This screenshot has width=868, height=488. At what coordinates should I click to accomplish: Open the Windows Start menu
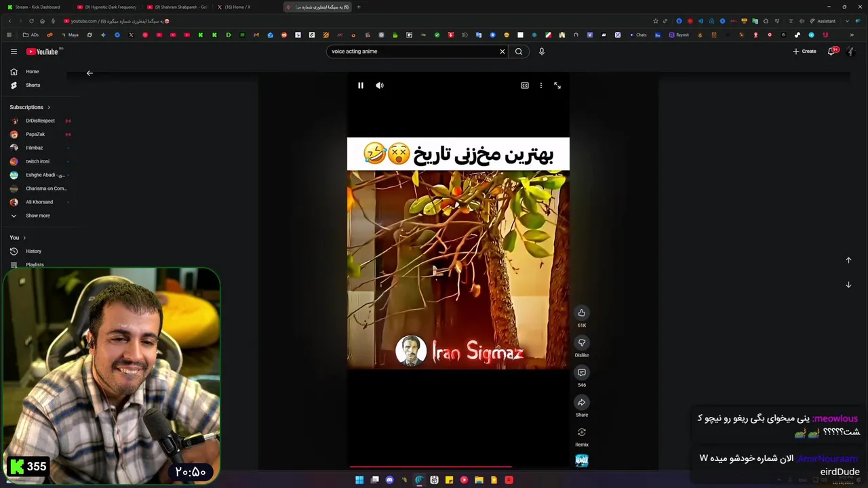tap(359, 480)
